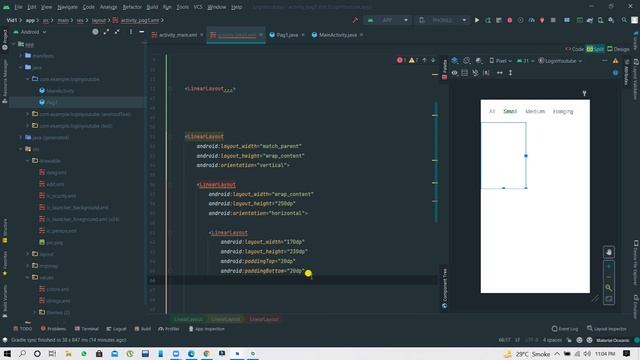This screenshot has width=640, height=360.
Task: Click the gray Stop square icon
Action: (x=553, y=20)
